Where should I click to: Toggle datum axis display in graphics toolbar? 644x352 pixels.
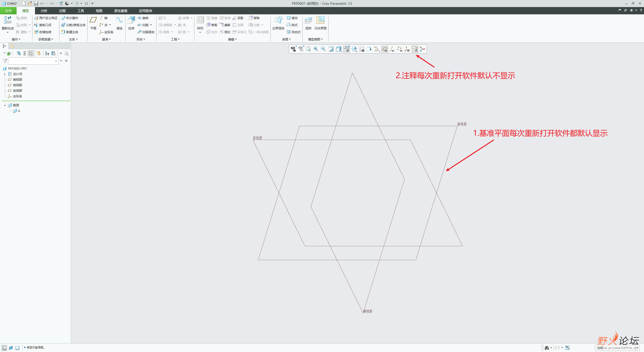(392, 49)
